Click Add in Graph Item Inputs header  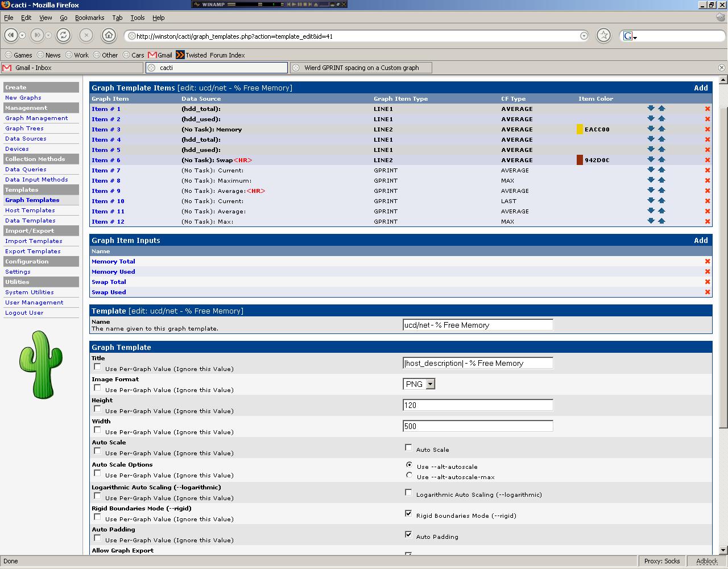click(x=701, y=241)
